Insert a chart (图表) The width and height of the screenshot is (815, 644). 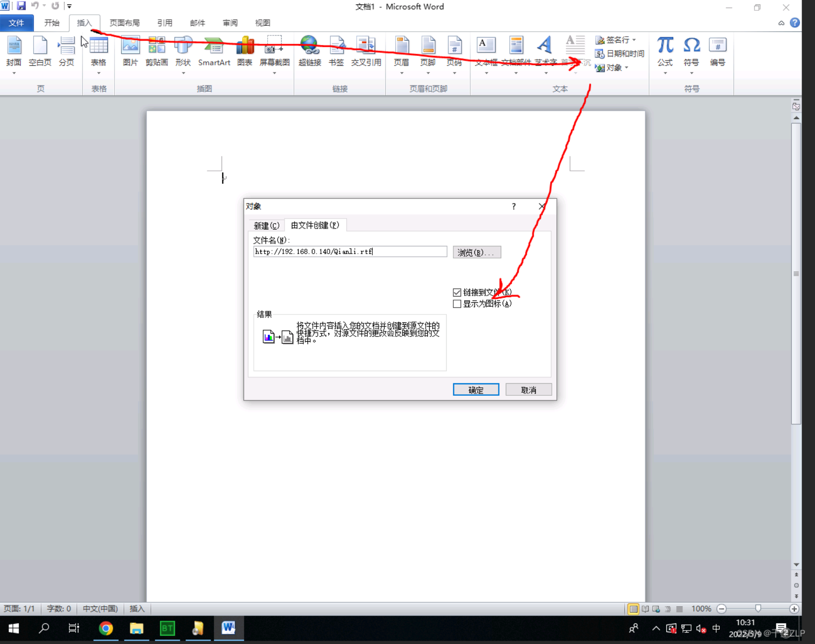pyautogui.click(x=245, y=51)
